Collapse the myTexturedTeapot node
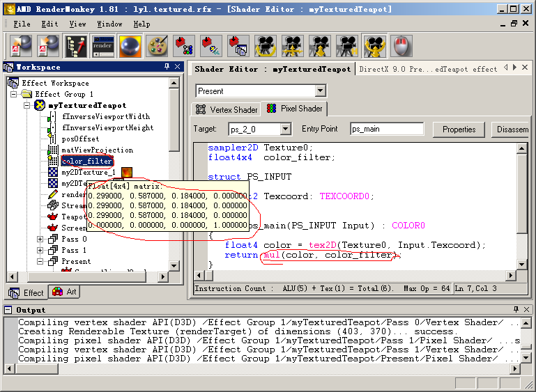This screenshot has height=392, width=536. (x=26, y=105)
